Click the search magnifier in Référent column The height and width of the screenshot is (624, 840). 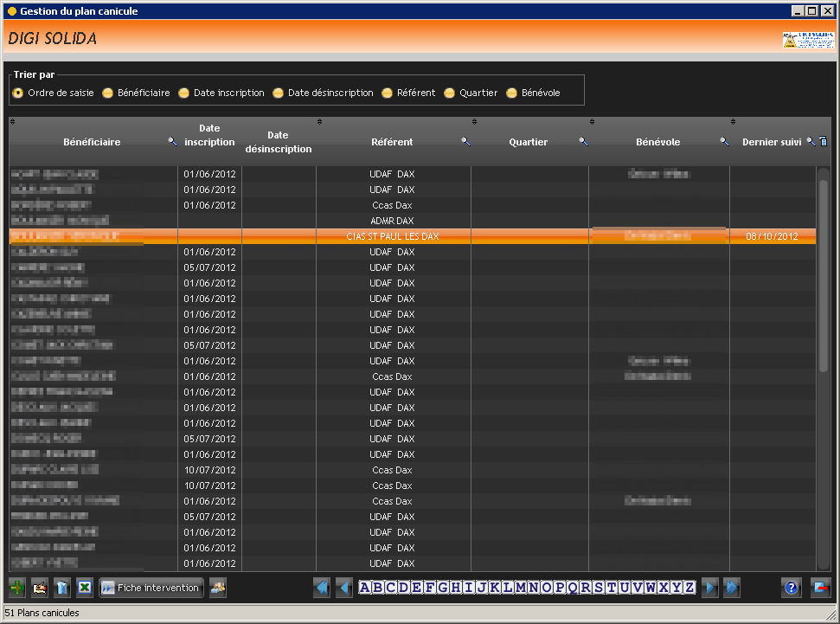[465, 142]
